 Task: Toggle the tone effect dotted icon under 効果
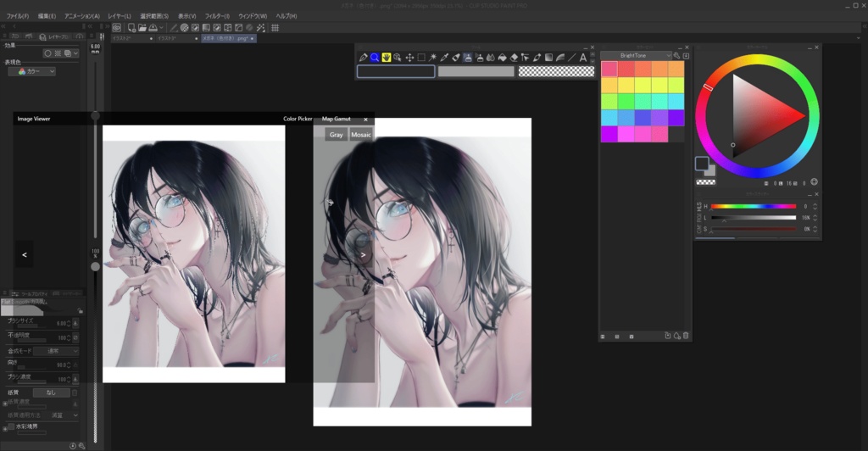click(x=58, y=53)
